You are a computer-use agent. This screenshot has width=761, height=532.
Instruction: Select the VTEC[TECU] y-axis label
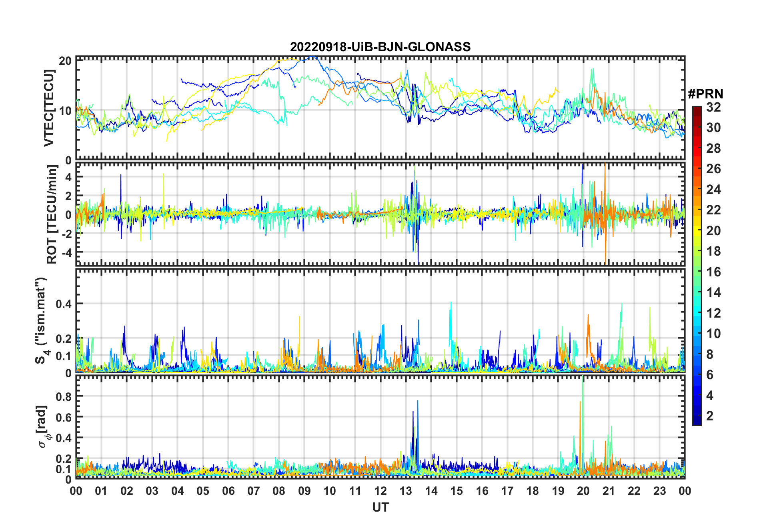(49, 108)
